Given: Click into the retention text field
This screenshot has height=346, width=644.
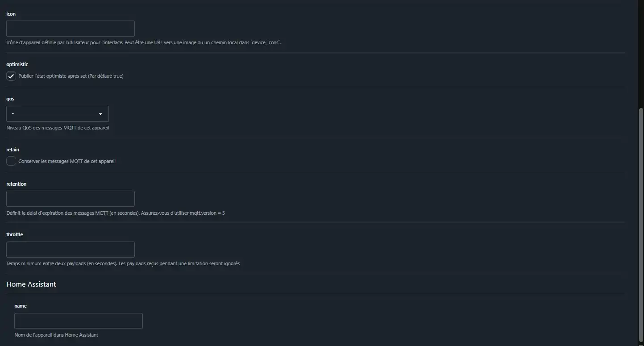Looking at the screenshot, I should [x=71, y=199].
